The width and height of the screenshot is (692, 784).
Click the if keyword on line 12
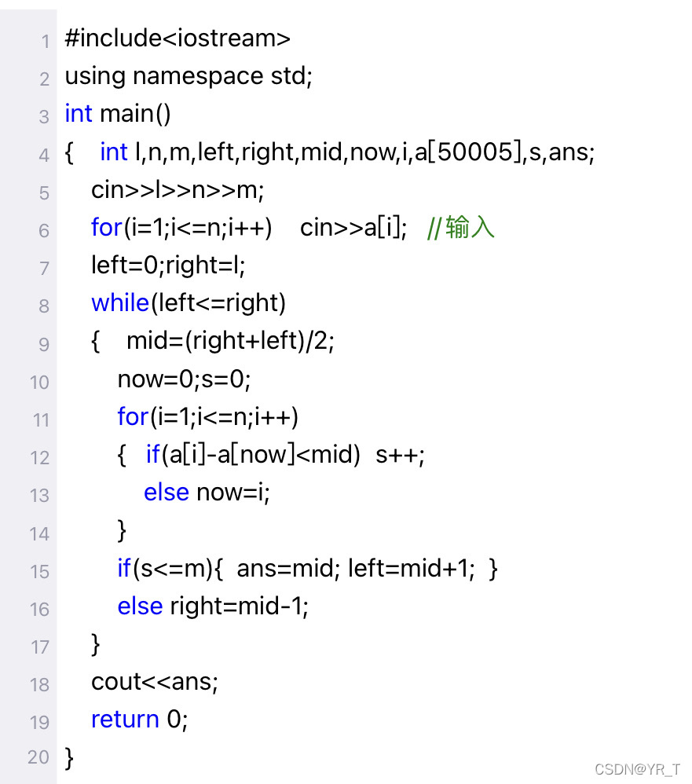click(x=152, y=454)
